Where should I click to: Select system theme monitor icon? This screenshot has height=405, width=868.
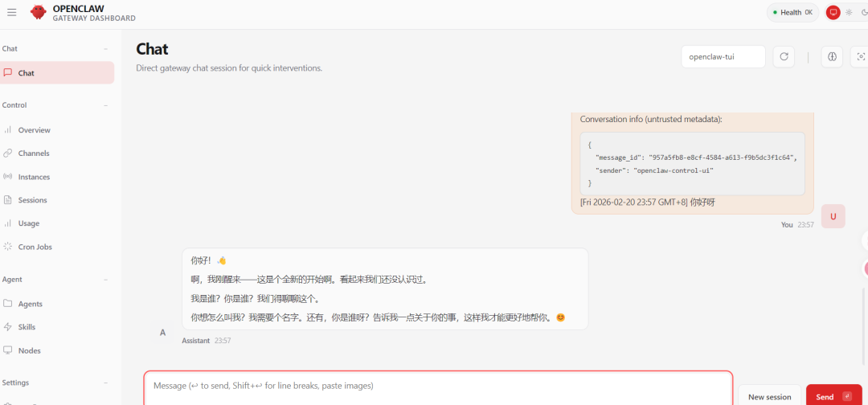coord(833,12)
